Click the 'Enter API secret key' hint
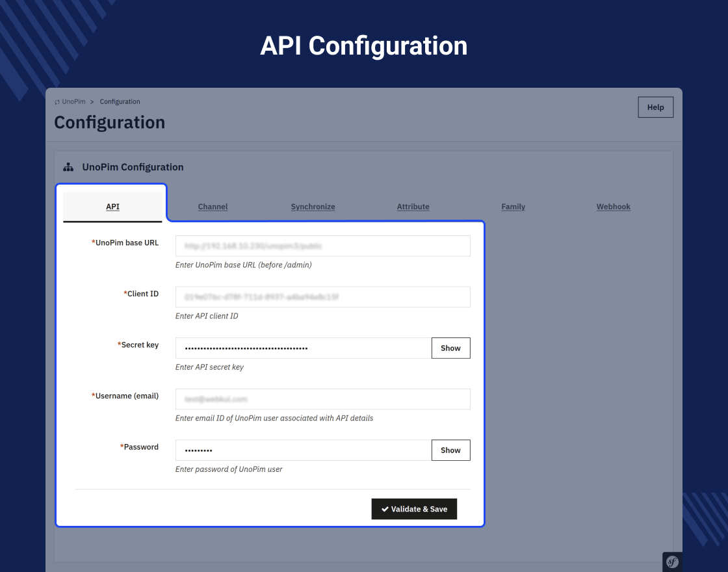 click(x=209, y=367)
